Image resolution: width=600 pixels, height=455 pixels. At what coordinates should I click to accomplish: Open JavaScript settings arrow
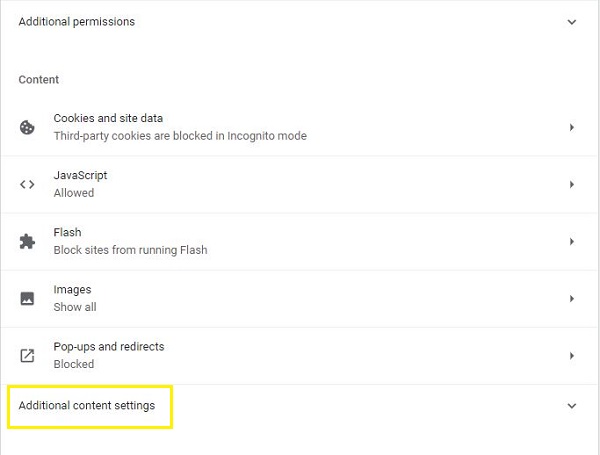(572, 184)
